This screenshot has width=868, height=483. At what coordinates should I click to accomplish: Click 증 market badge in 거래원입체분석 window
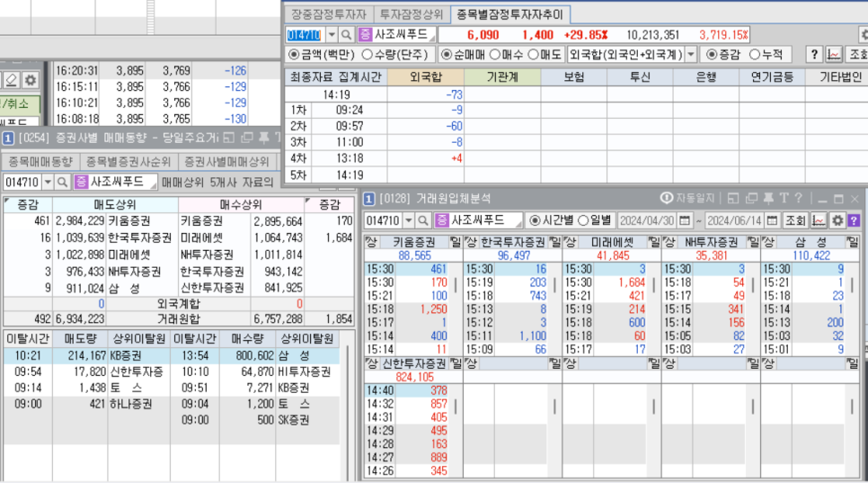coord(442,220)
